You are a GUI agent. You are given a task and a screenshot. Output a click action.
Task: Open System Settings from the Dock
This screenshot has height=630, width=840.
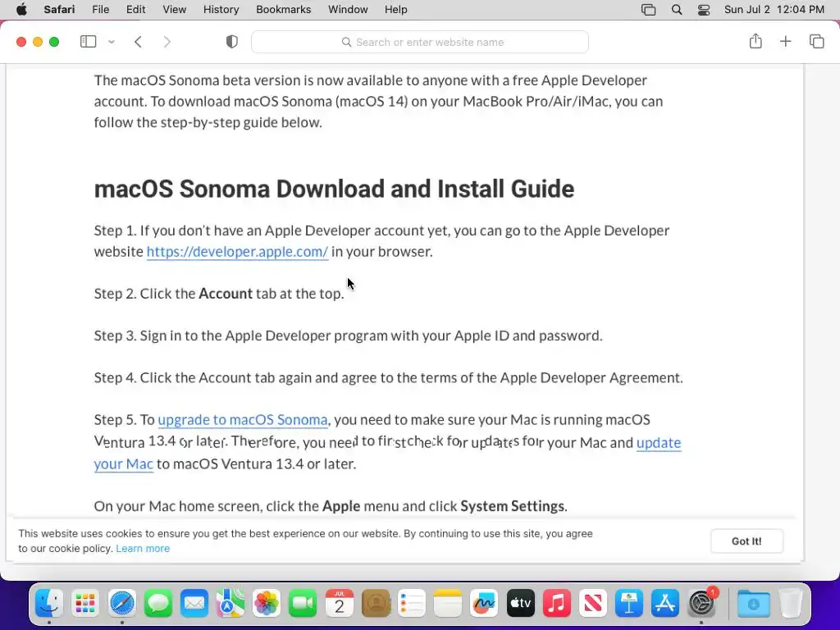[702, 605]
